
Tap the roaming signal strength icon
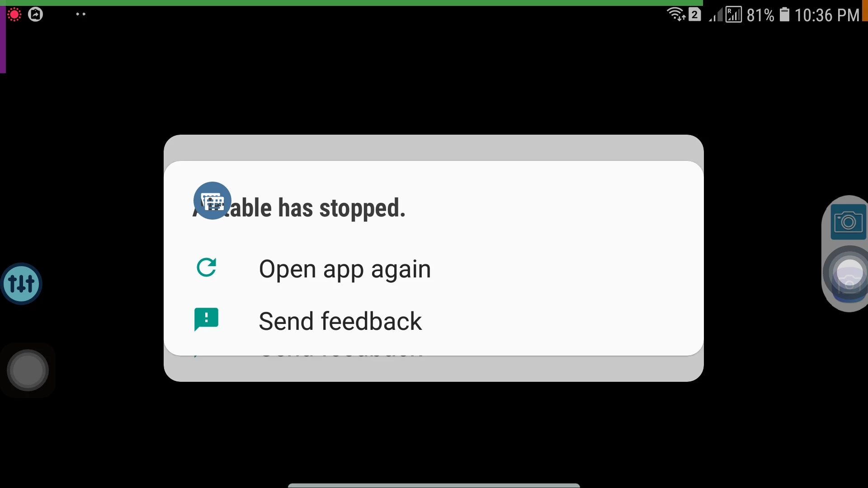[x=733, y=14]
